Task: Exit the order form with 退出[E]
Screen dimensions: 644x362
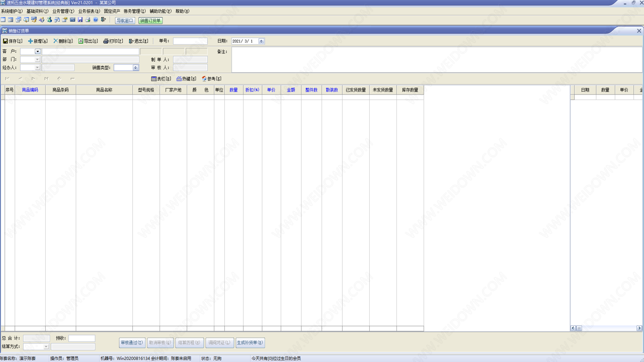Action: point(138,41)
